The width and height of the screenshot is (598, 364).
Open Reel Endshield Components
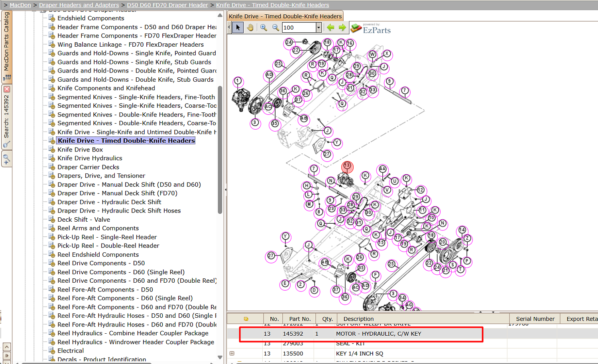(x=98, y=255)
